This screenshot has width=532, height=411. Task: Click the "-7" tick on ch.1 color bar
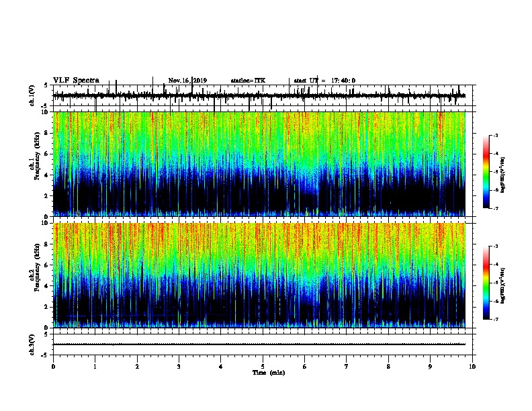click(496, 208)
